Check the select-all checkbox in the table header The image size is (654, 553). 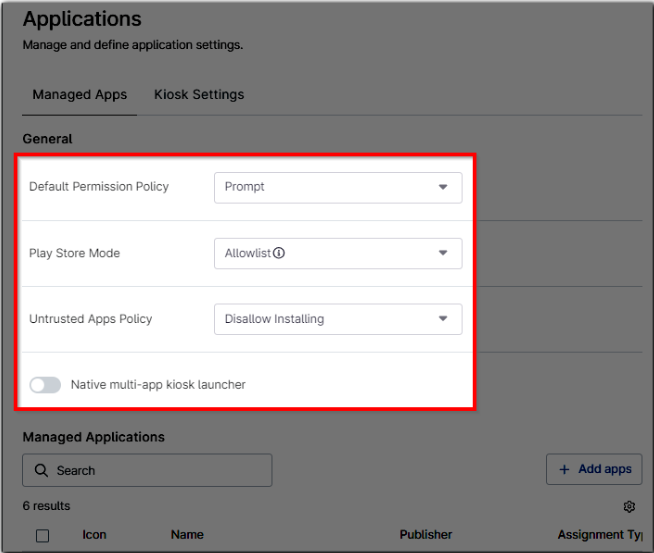[x=42, y=535]
